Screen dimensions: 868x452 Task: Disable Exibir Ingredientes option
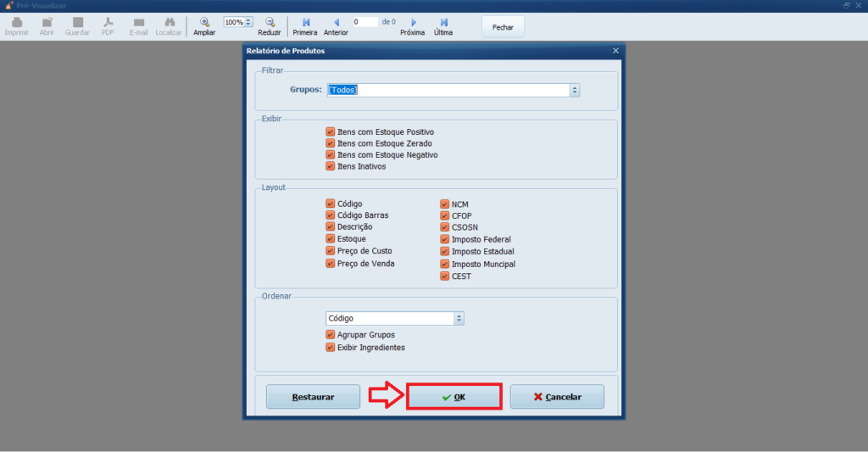[331, 348]
